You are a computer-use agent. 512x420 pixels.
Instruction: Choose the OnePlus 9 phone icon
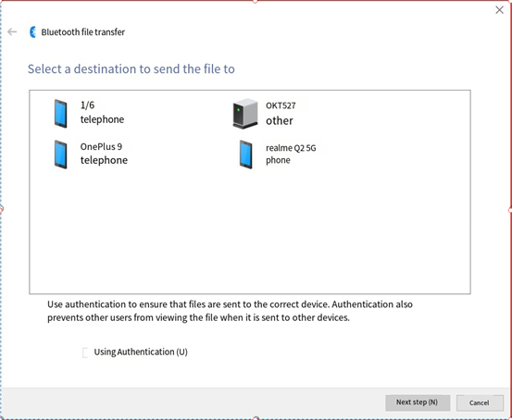tap(61, 154)
